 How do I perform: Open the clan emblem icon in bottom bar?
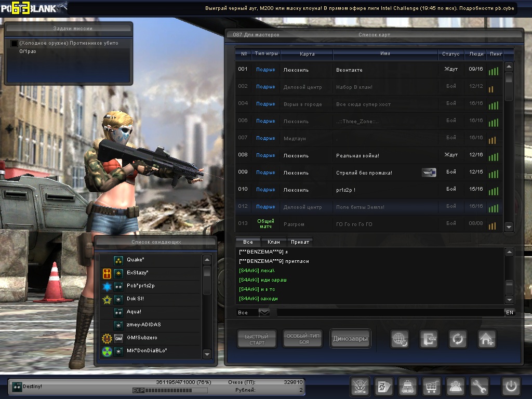pyautogui.click(x=360, y=386)
